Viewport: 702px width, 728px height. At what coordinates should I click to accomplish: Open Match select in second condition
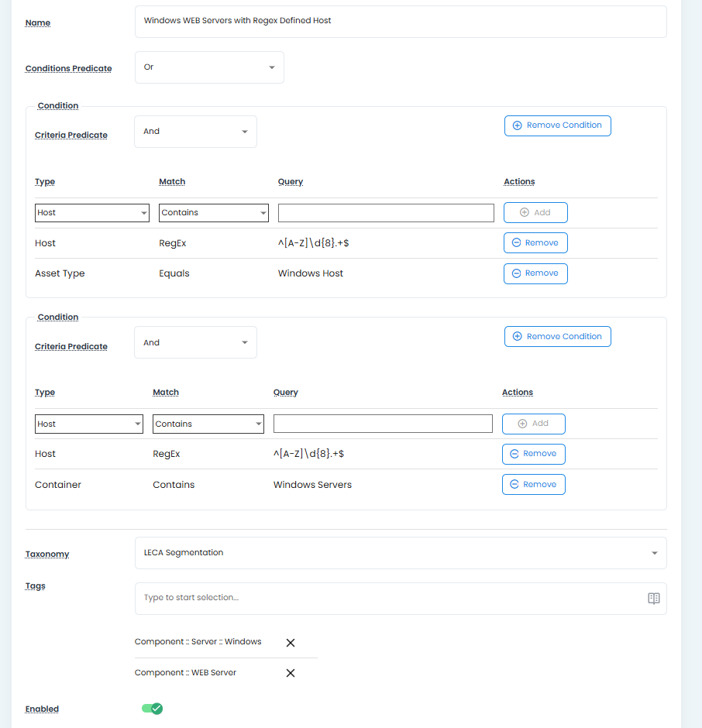[x=208, y=424]
